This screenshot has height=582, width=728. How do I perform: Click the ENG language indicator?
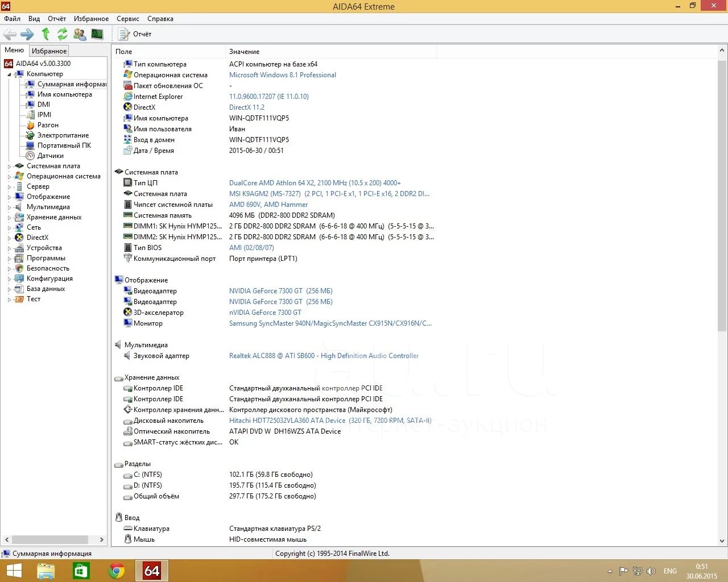click(x=671, y=571)
